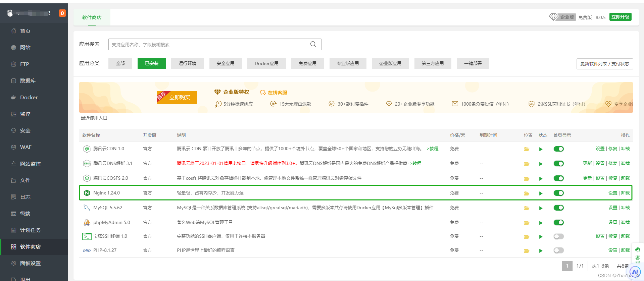The height and width of the screenshot is (281, 644).
Task: Click the notification badge showing 0
Action: [62, 13]
